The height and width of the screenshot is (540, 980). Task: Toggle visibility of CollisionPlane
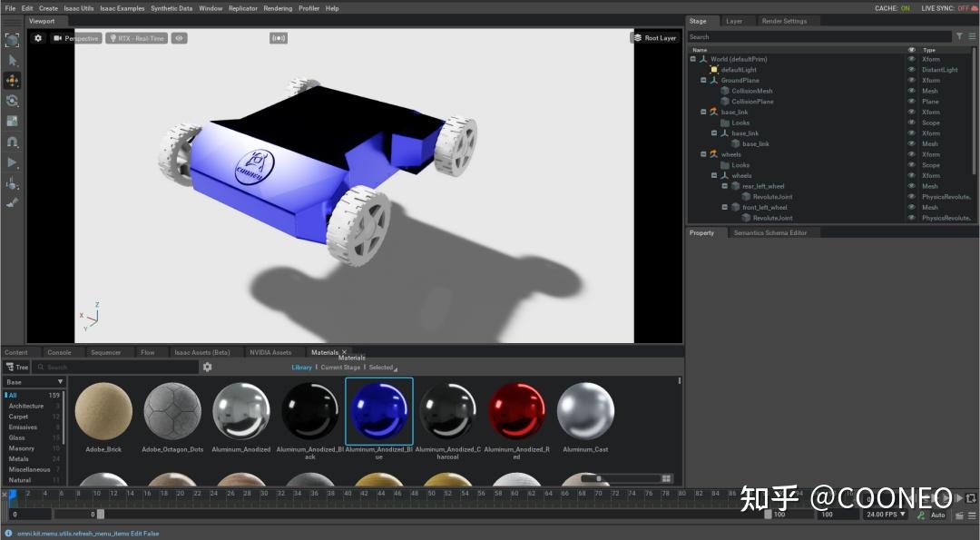click(911, 102)
